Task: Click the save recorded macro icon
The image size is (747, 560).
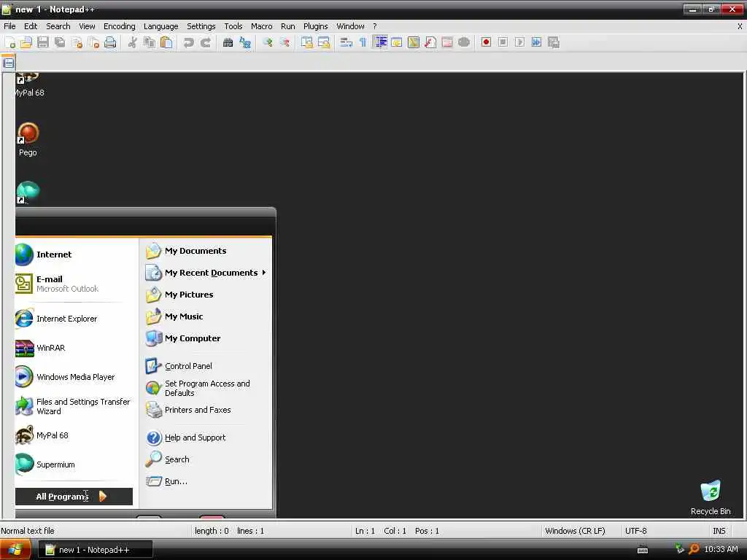Action: click(553, 42)
